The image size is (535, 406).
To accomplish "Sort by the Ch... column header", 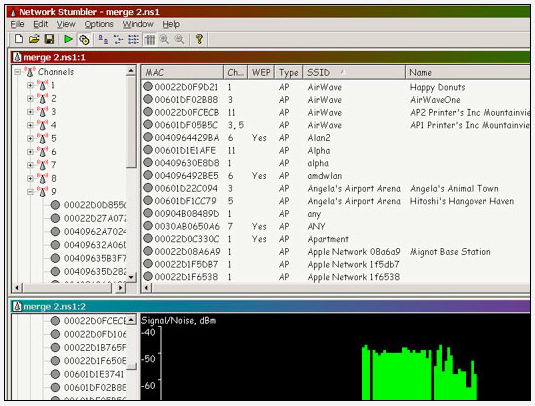I will point(236,72).
